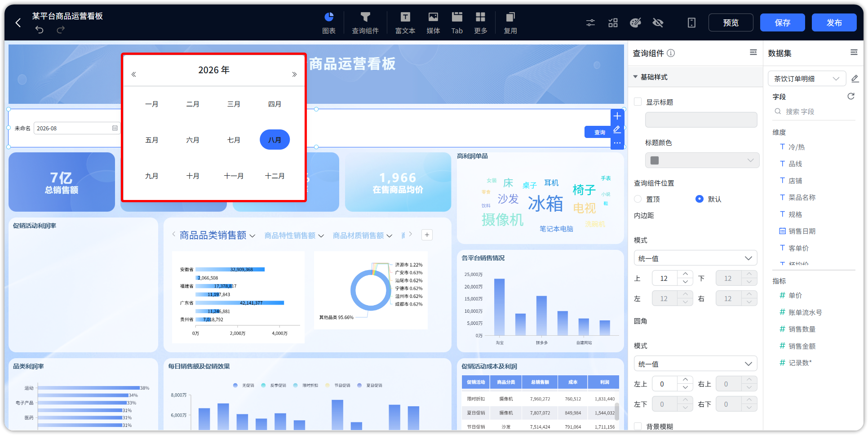Open the 商品品类销售额 tab dropdown
Image resolution: width=868 pixels, height=435 pixels.
click(x=252, y=236)
